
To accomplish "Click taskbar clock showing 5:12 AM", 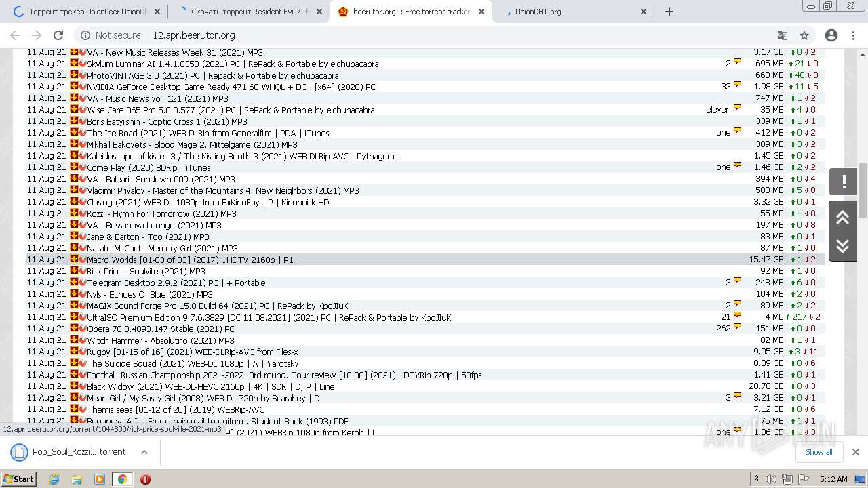I will tap(833, 479).
